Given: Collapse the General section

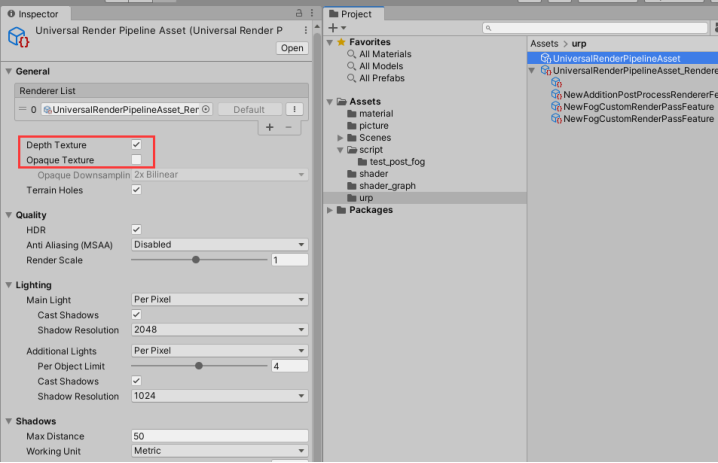Looking at the screenshot, I should (9, 71).
